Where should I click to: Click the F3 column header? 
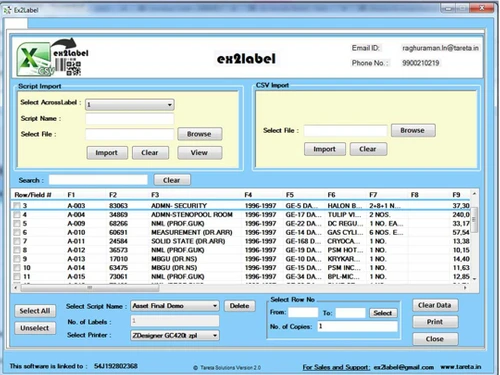click(155, 195)
